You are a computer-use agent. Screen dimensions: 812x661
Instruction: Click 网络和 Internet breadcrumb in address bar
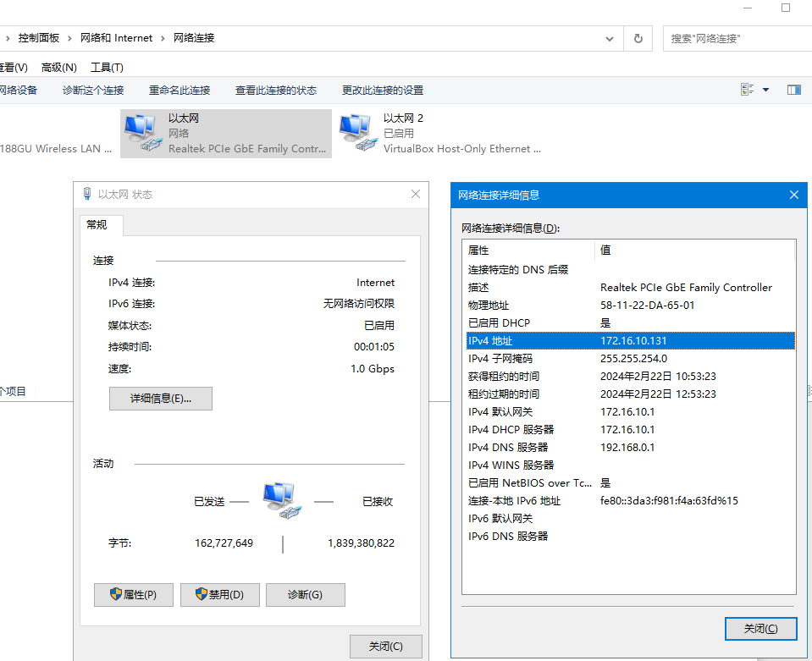tap(116, 38)
